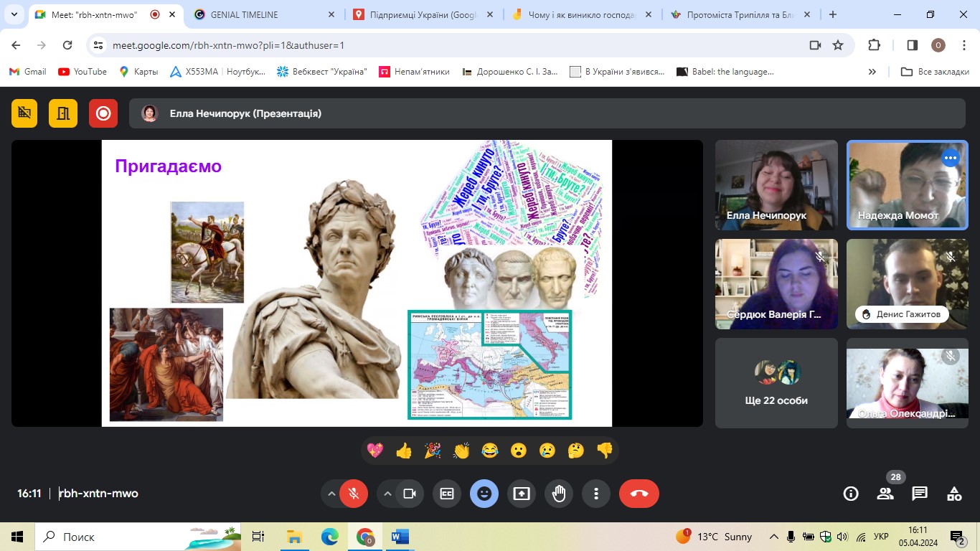Open the tab search dropdown arrow

14,14
